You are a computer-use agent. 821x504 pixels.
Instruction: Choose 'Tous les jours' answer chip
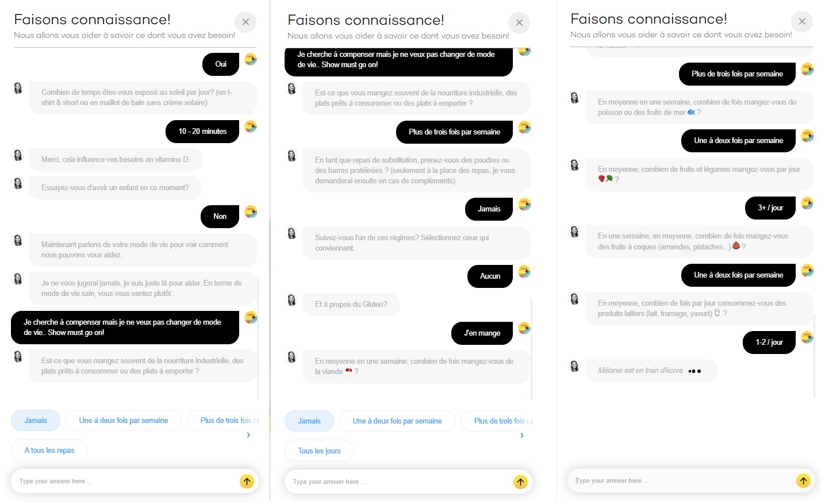point(320,451)
